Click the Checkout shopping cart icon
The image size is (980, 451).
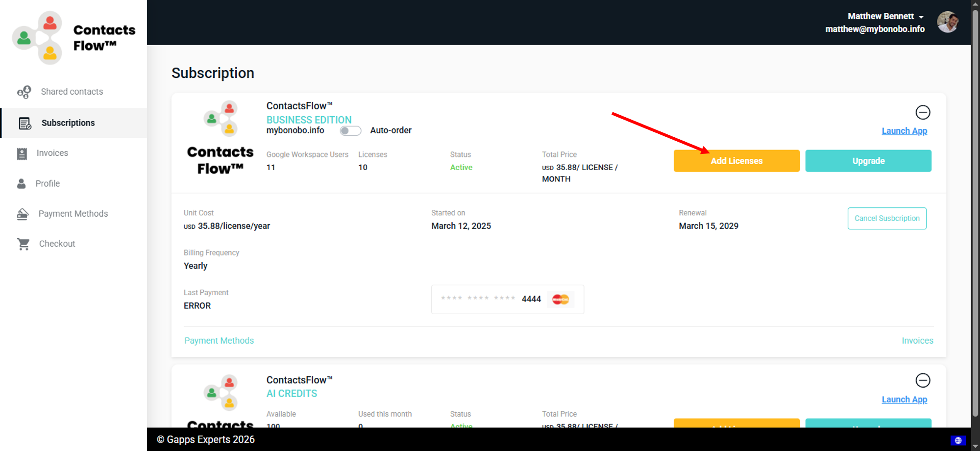pyautogui.click(x=23, y=244)
